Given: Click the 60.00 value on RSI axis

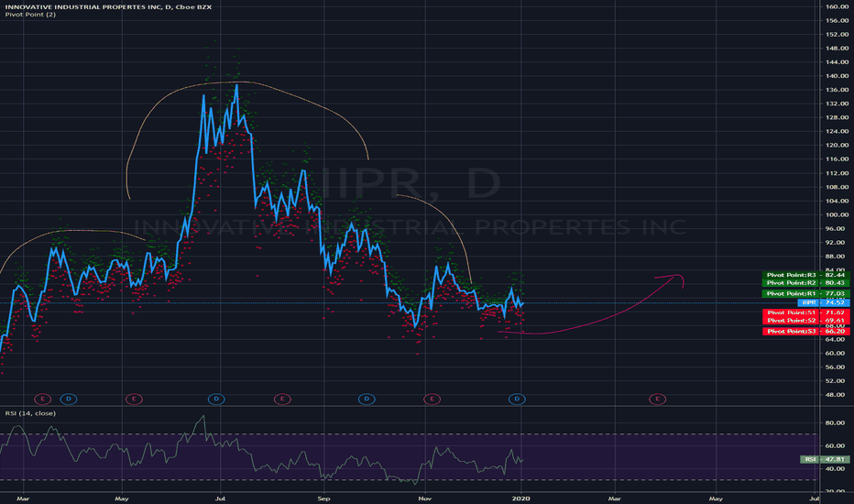Looking at the screenshot, I should click(x=835, y=445).
